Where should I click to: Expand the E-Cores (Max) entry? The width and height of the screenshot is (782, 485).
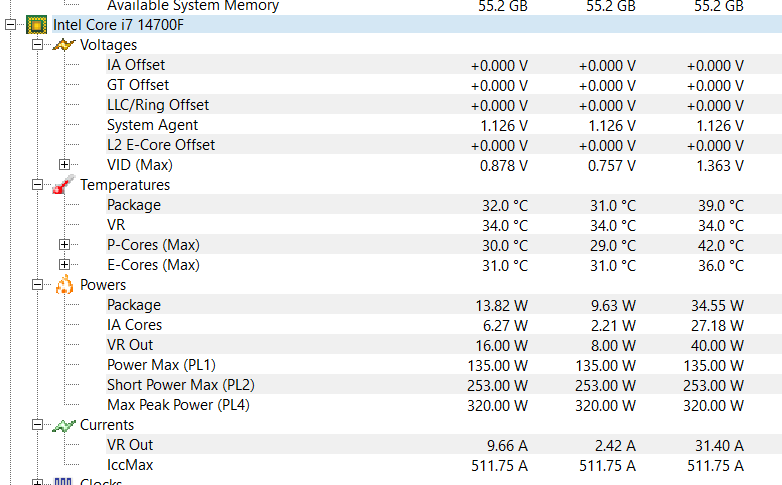64,264
